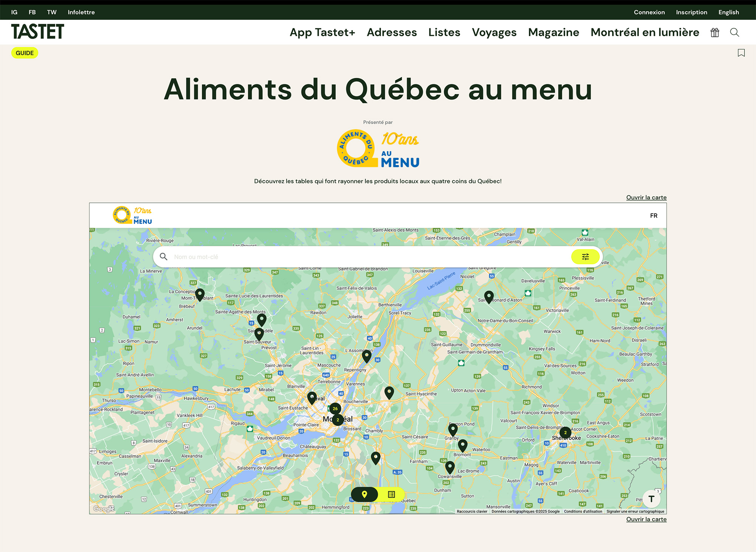Viewport: 756px width, 552px height.
Task: Click the yellow GUIDE tag
Action: (25, 53)
